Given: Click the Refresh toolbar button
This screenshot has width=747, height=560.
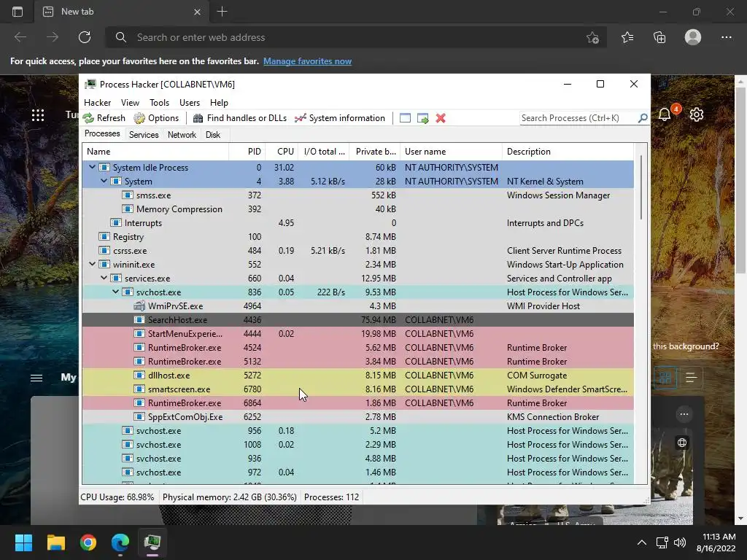Looking at the screenshot, I should pyautogui.click(x=104, y=118).
